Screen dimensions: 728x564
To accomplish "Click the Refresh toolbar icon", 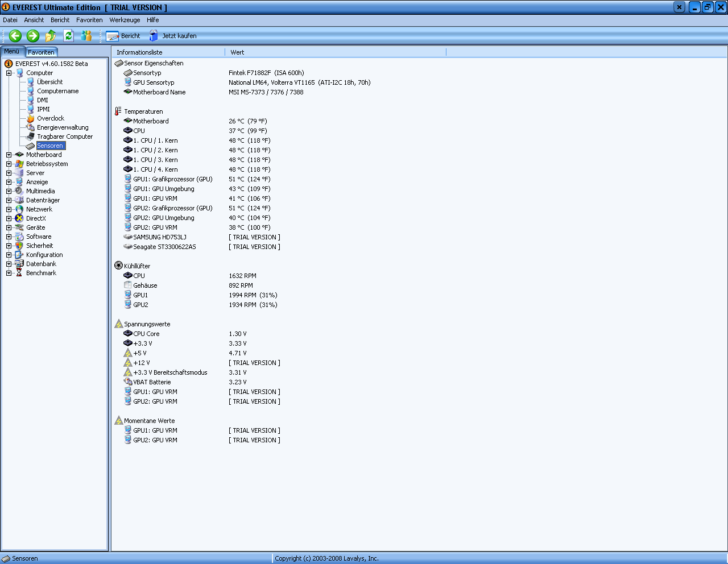I will [68, 36].
